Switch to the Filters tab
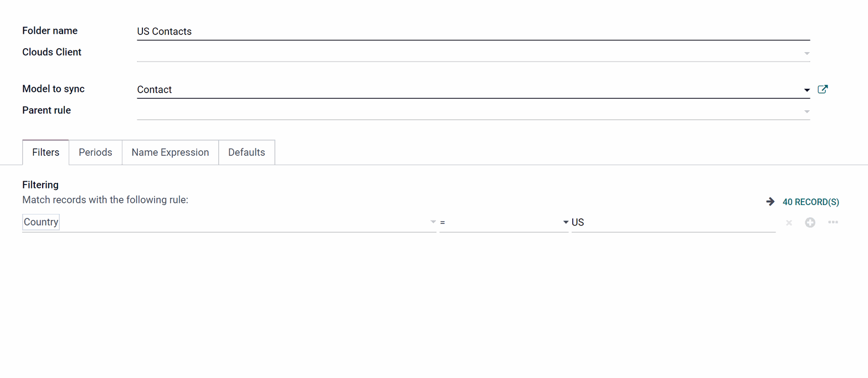Screen dimensions: 868x378 pos(45,152)
